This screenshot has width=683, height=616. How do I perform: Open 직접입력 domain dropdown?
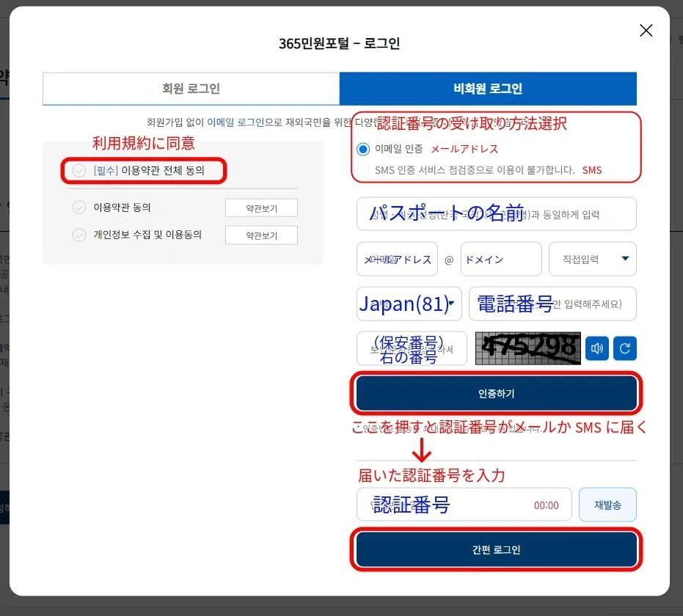point(593,259)
